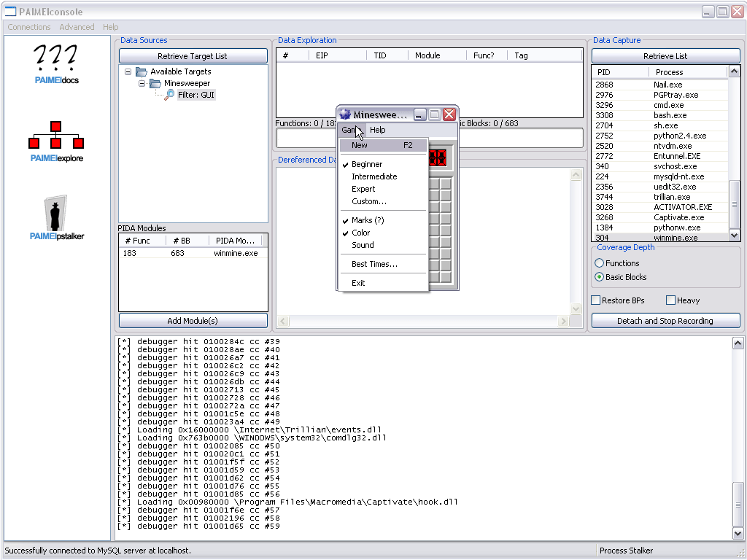Viewport: 747px width, 560px height.
Task: Sort by the EIP column header
Action: [337, 55]
